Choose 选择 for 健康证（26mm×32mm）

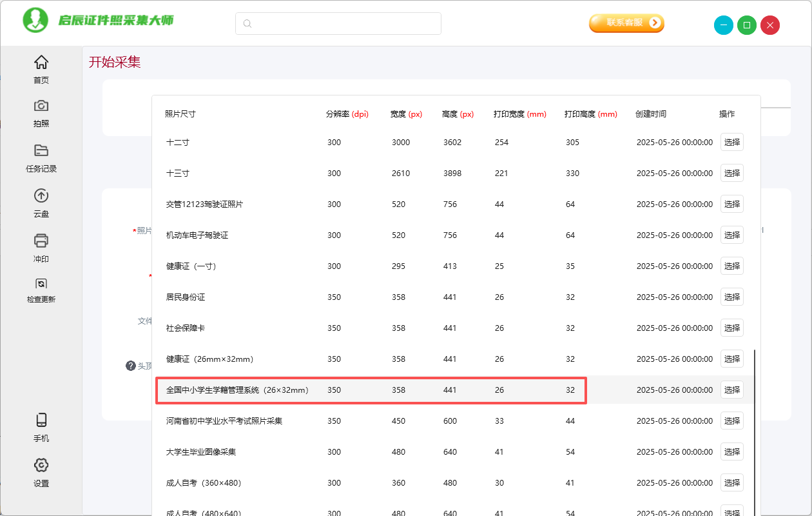[x=732, y=359]
